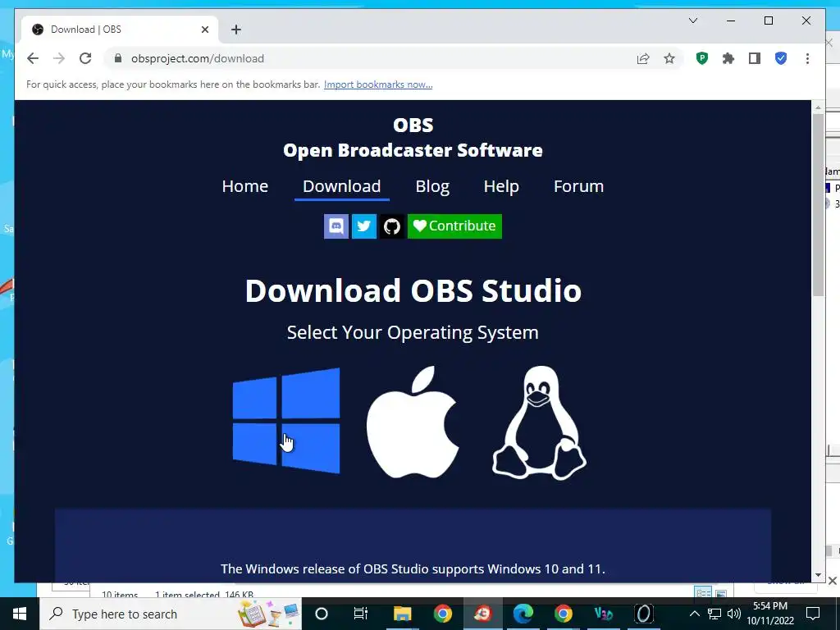The width and height of the screenshot is (840, 630).
Task: Select the Linux penguin logo
Action: coord(539,422)
